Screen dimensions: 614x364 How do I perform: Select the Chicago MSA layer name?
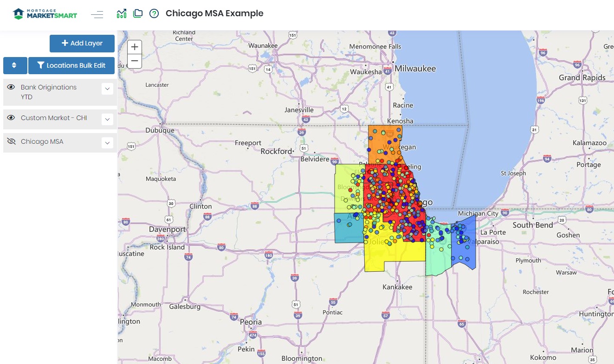[x=42, y=141]
